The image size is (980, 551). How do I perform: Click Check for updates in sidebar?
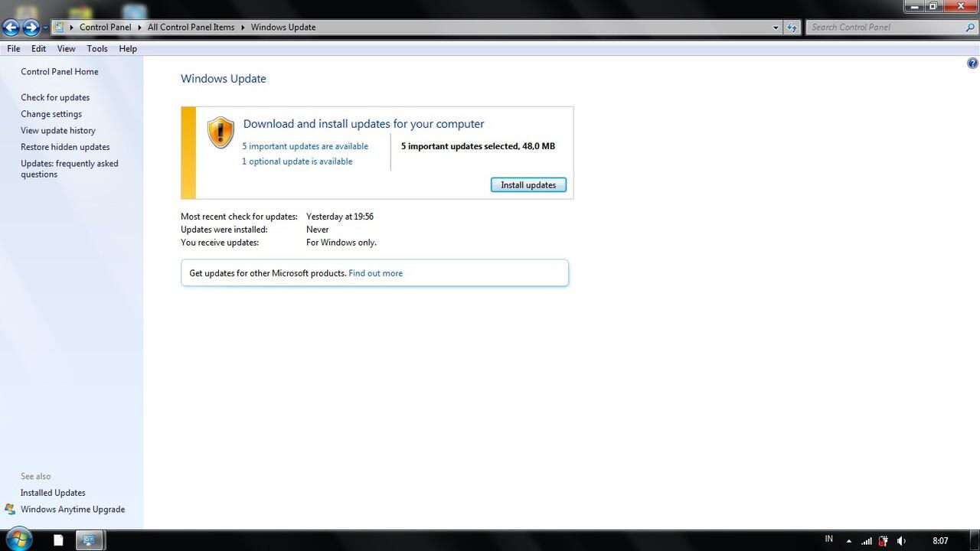(x=55, y=98)
